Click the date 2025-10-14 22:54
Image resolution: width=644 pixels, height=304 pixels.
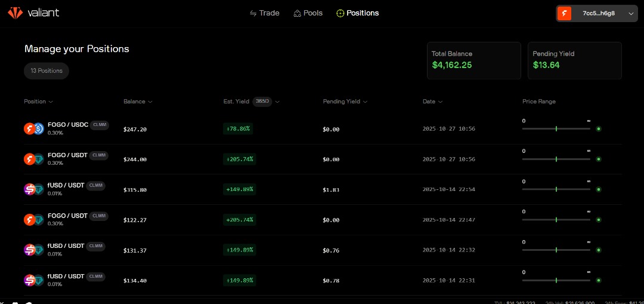coord(449,189)
